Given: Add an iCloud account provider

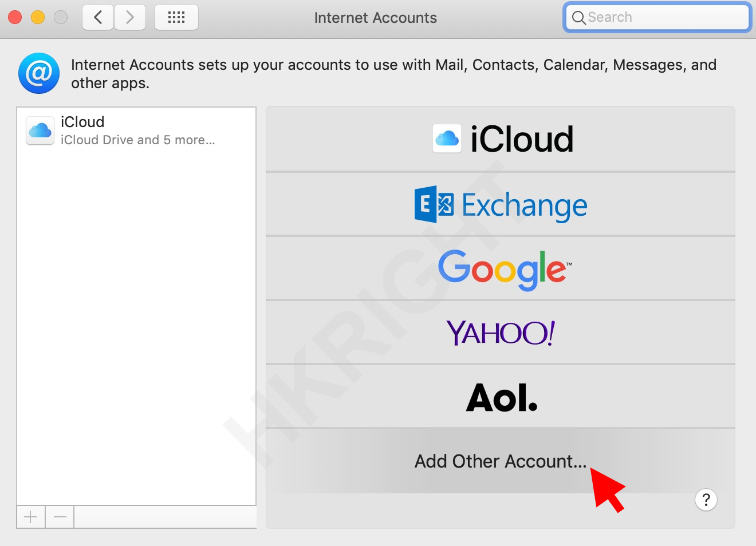Looking at the screenshot, I should [x=501, y=139].
